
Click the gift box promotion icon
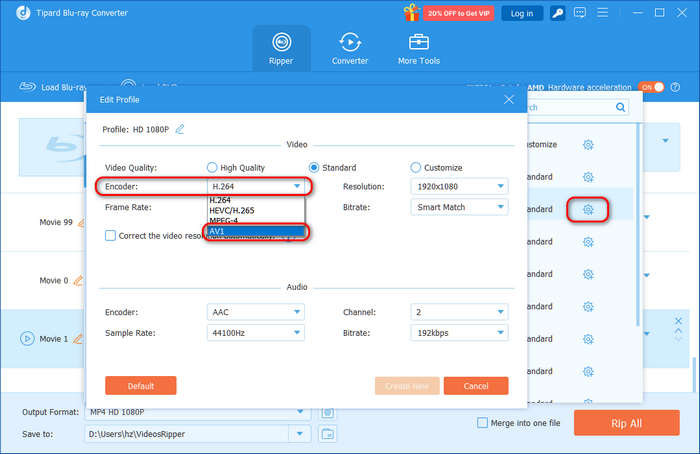tap(411, 12)
